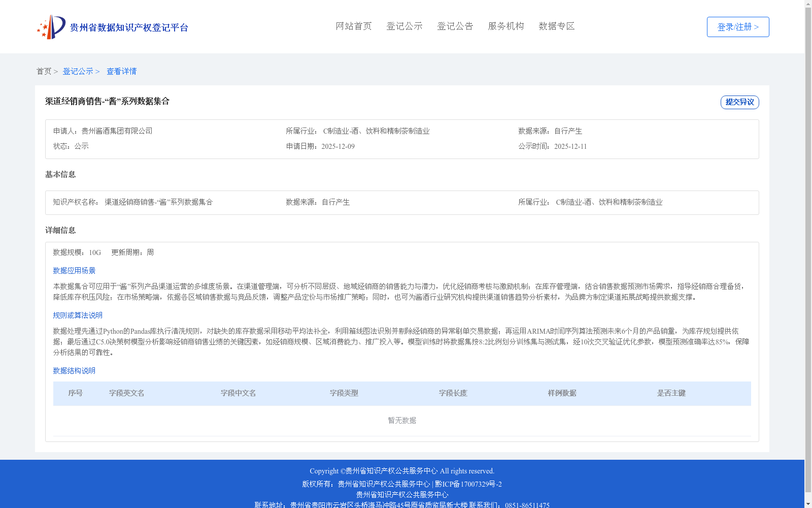The width and height of the screenshot is (812, 508).
Task: Click 字段类型 column header
Action: tap(344, 393)
